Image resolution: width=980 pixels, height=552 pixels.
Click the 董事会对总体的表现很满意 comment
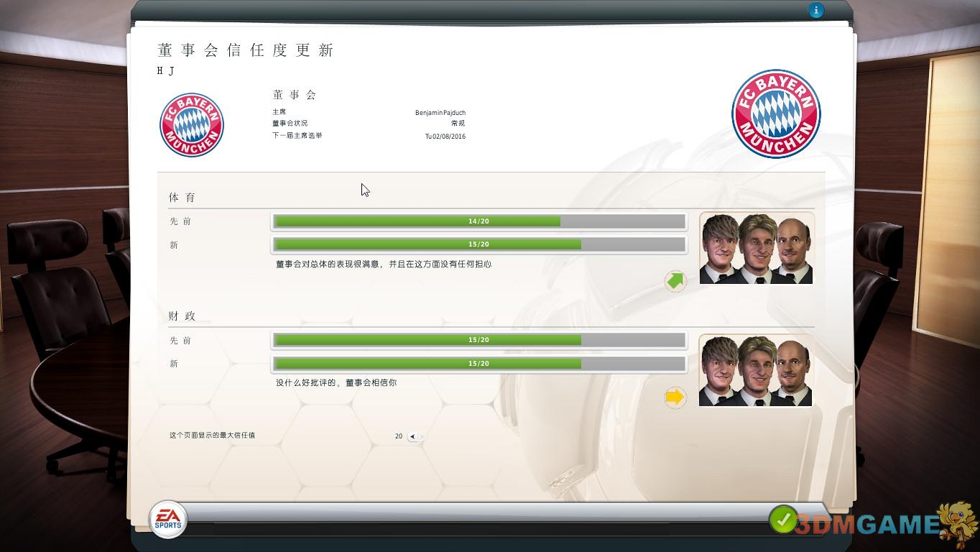384,264
